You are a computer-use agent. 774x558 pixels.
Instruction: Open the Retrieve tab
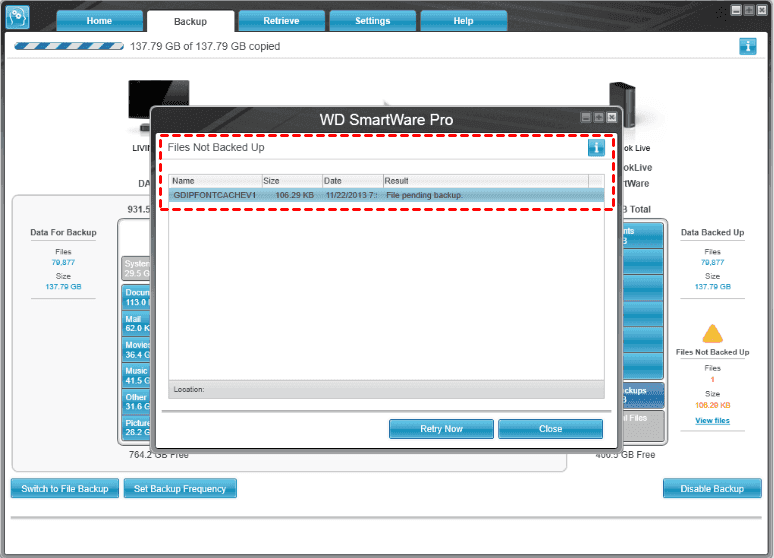point(281,21)
